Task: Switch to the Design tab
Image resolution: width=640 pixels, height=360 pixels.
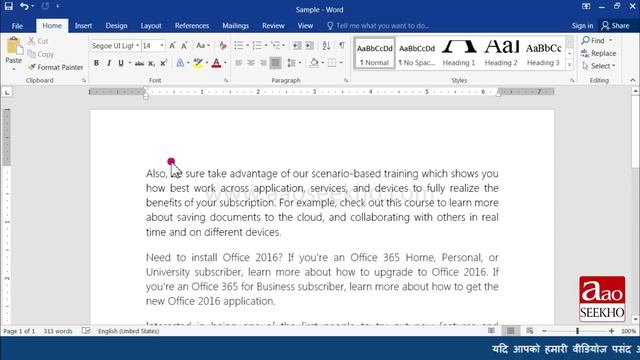Action: pyautogui.click(x=116, y=26)
